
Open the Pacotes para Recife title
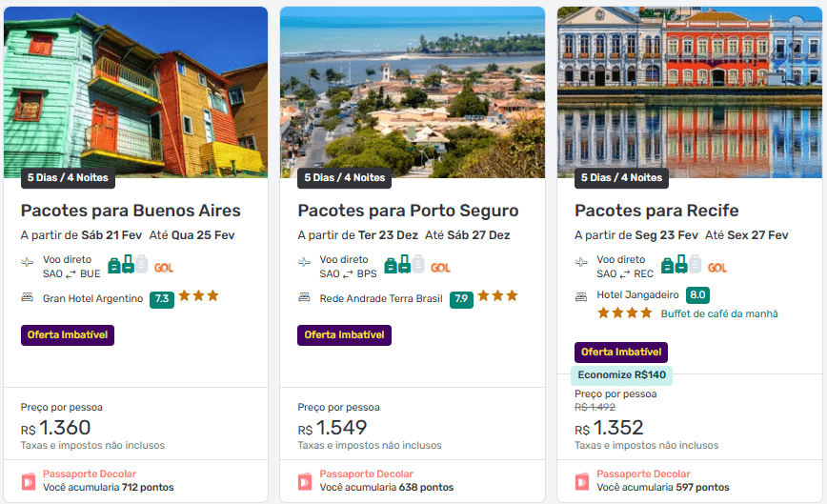click(x=656, y=211)
